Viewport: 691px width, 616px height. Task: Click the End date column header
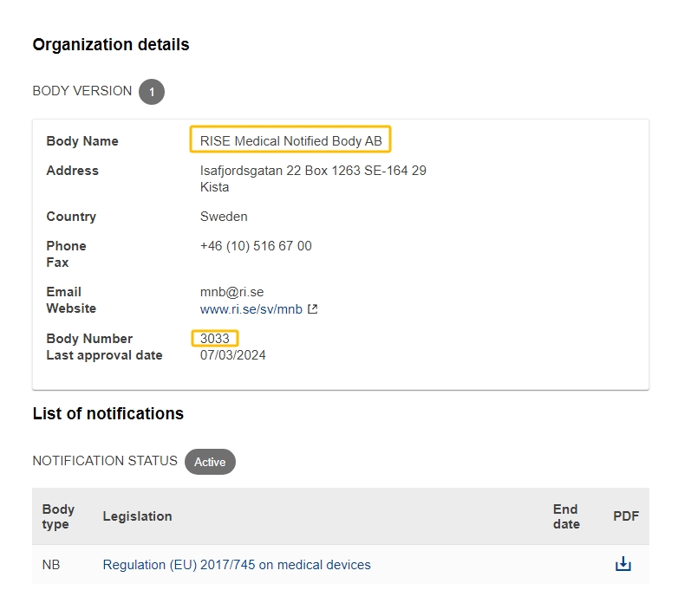566,516
